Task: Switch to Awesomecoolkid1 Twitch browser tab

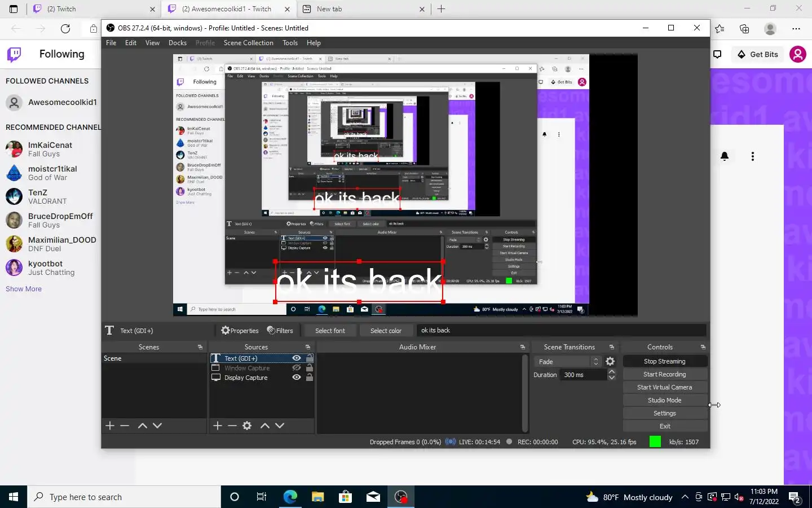Action: pos(229,9)
